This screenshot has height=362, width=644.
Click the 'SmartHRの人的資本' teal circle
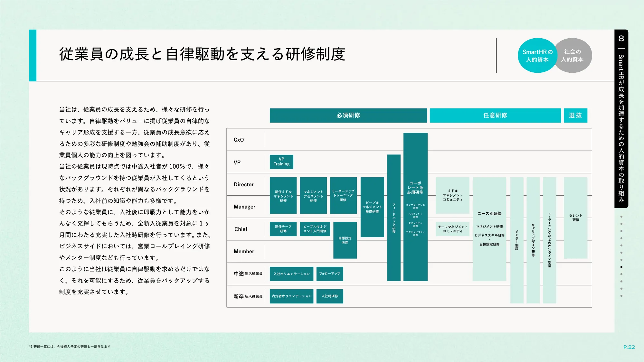point(537,55)
